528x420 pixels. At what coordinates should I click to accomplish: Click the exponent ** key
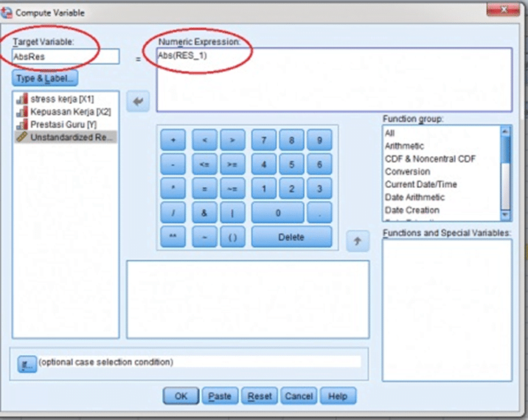click(x=173, y=237)
